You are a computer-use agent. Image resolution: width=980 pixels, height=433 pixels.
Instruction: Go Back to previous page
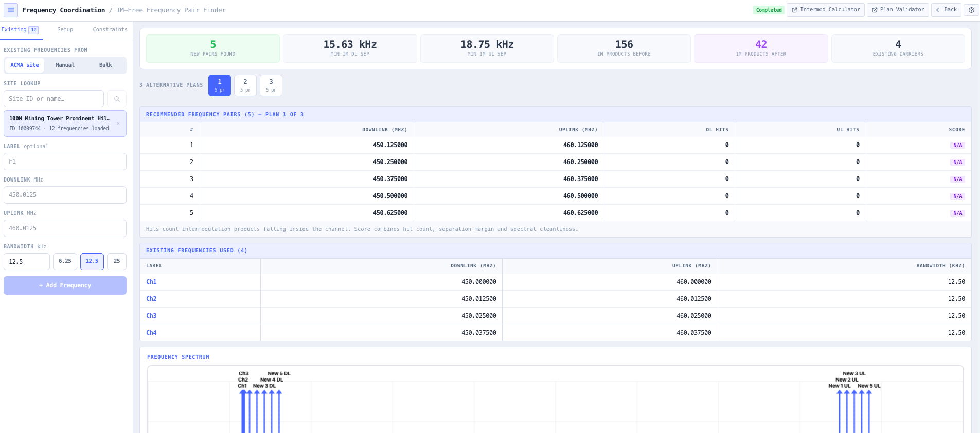point(946,10)
